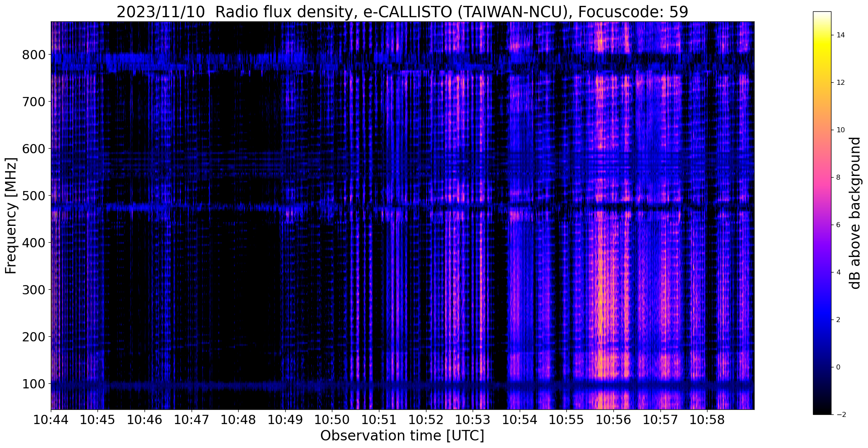Click the 'Observation time [UTC]' x-axis label
Viewport: 868px width, 448px height.
tap(402, 436)
